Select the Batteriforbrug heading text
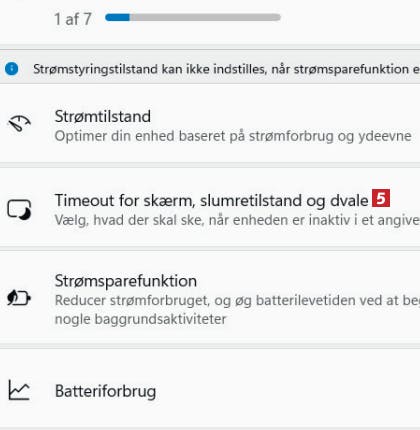This screenshot has height=430, width=420. 105,391
